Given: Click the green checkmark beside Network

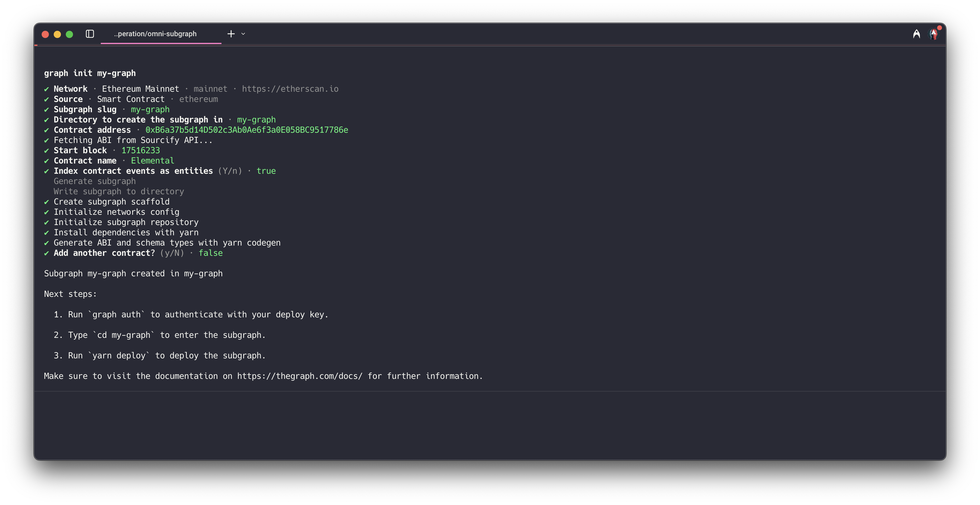Looking at the screenshot, I should (46, 89).
